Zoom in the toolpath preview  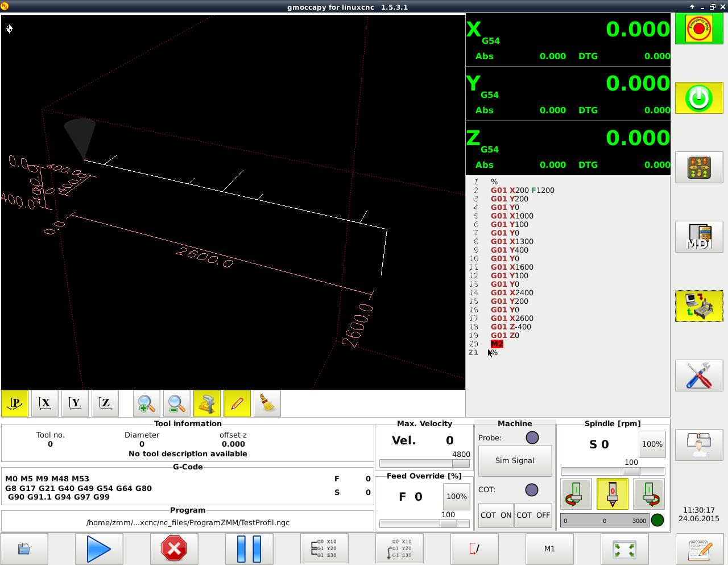[x=146, y=403]
